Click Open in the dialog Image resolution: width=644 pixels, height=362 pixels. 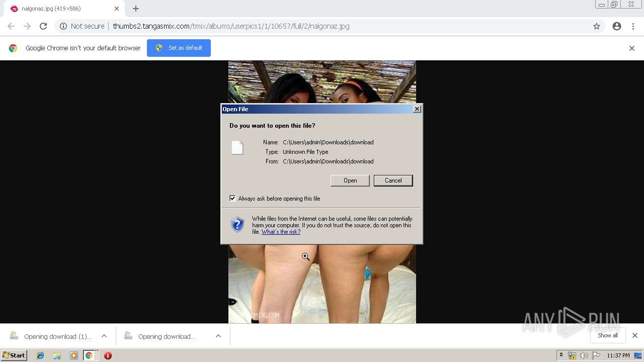click(350, 180)
